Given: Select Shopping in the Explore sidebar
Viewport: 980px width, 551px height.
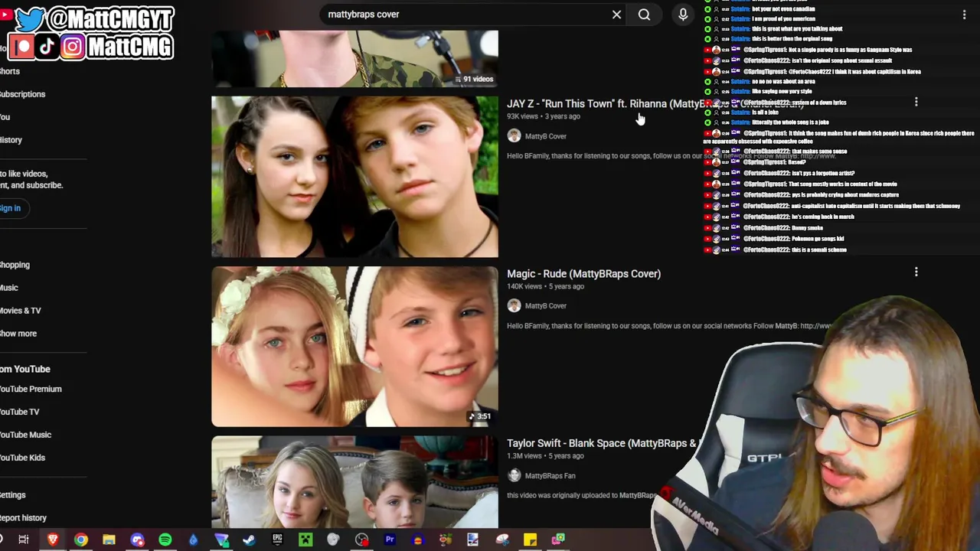Looking at the screenshot, I should tap(15, 265).
